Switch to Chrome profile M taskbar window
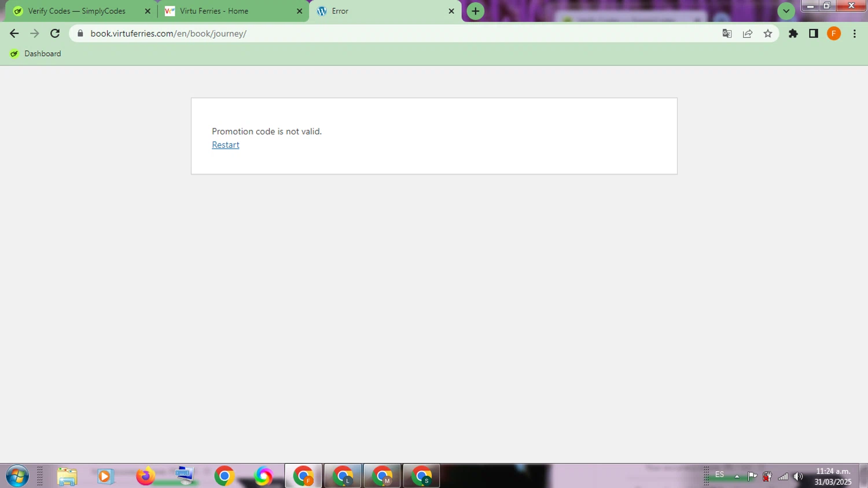Screen dimensions: 868x488 [382, 476]
